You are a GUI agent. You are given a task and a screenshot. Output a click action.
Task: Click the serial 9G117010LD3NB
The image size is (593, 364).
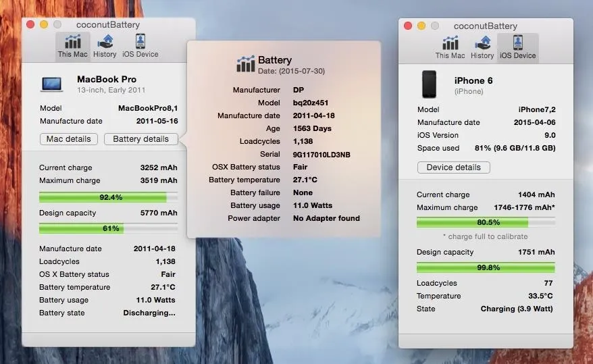321,155
